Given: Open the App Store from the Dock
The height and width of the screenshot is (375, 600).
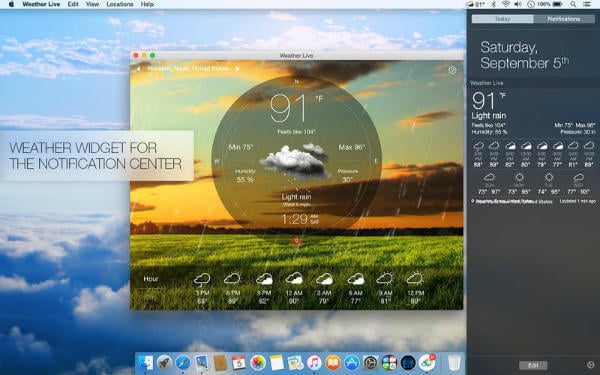Looking at the screenshot, I should [352, 362].
